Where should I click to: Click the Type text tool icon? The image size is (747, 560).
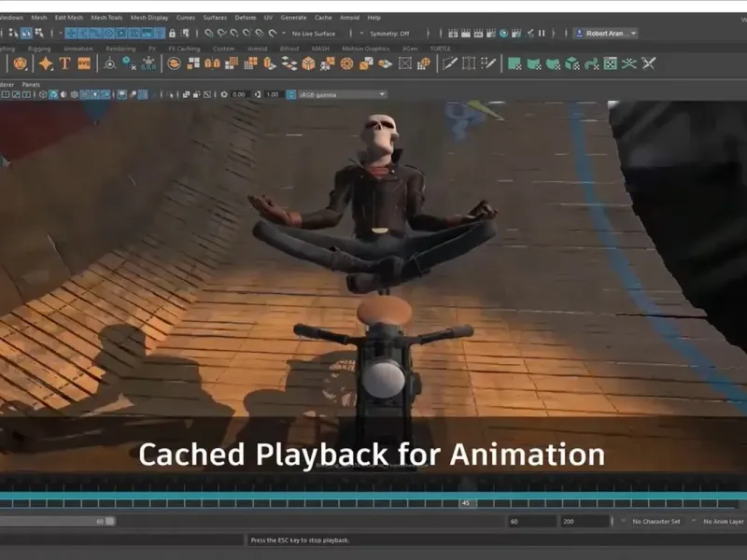coord(64,63)
